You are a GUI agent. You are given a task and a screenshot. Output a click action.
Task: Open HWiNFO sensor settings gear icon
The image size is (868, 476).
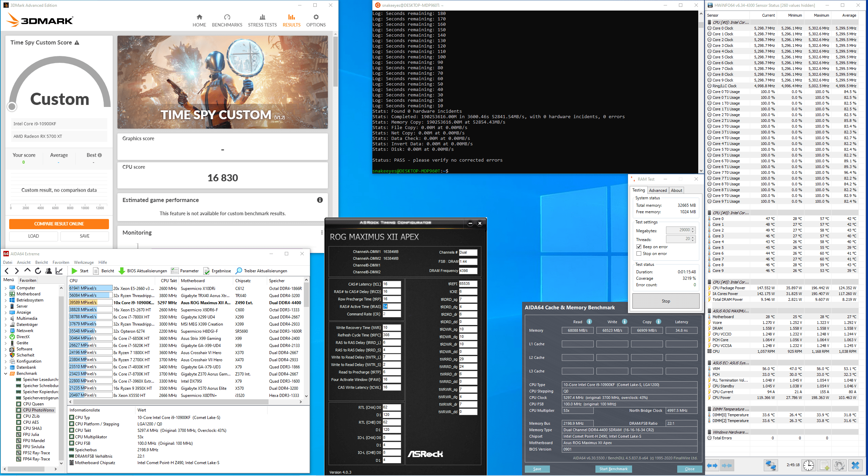839,465
